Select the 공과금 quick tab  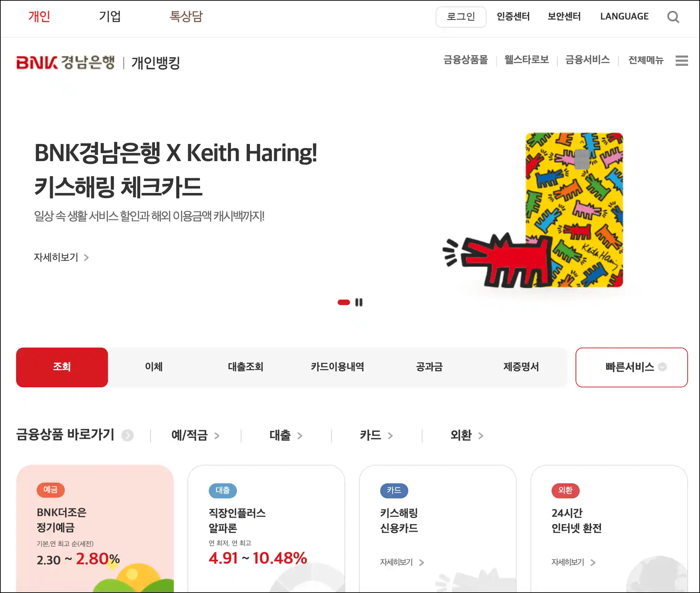[429, 367]
